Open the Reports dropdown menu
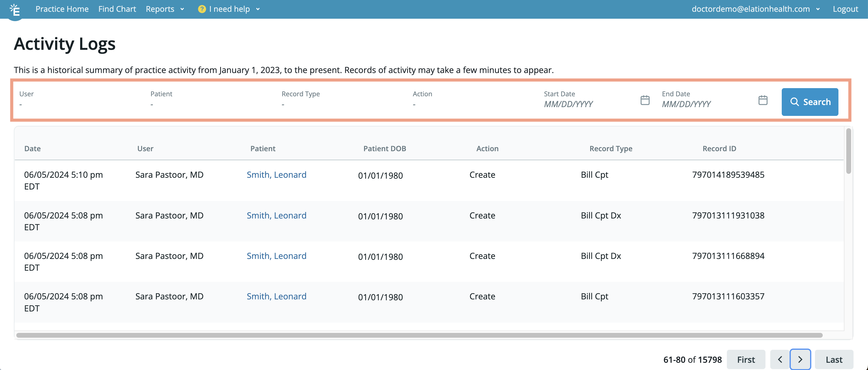This screenshot has height=370, width=868. tap(165, 9)
